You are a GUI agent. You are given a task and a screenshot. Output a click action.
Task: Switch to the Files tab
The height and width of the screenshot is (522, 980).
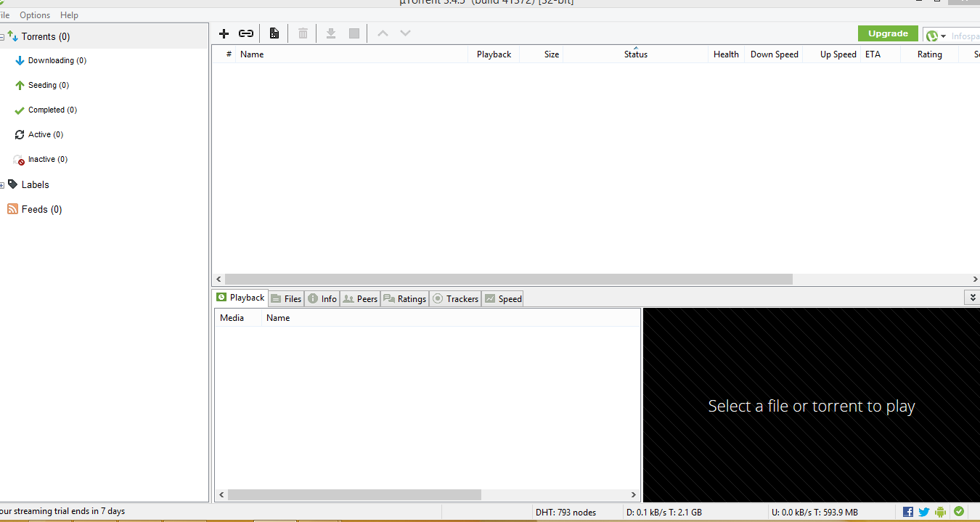click(286, 298)
